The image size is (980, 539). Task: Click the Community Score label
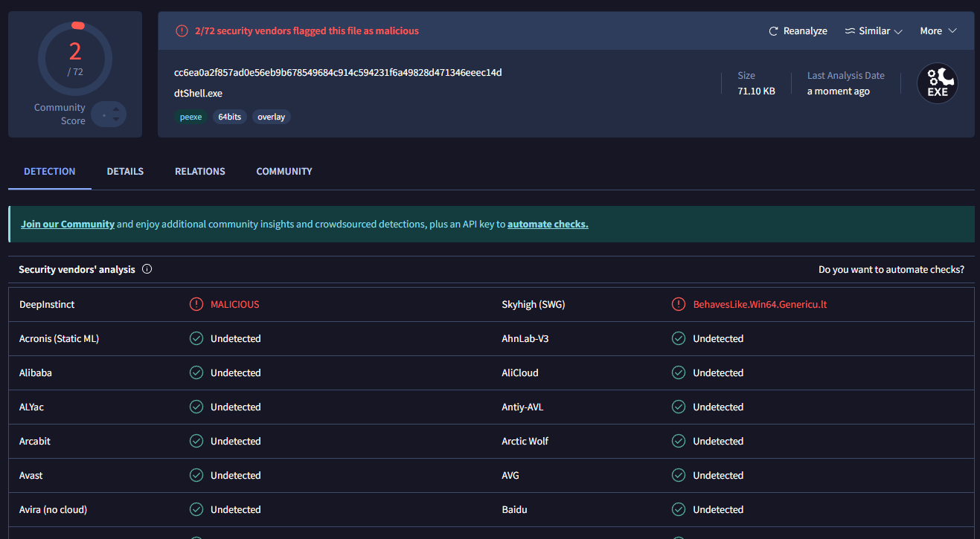[60, 114]
